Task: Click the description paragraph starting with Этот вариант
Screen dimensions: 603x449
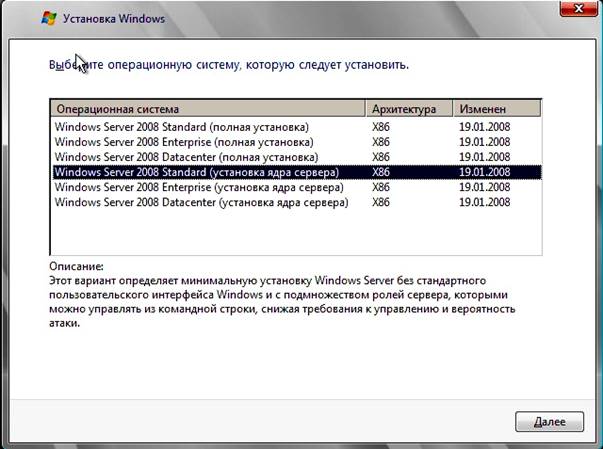Action: click(x=282, y=302)
